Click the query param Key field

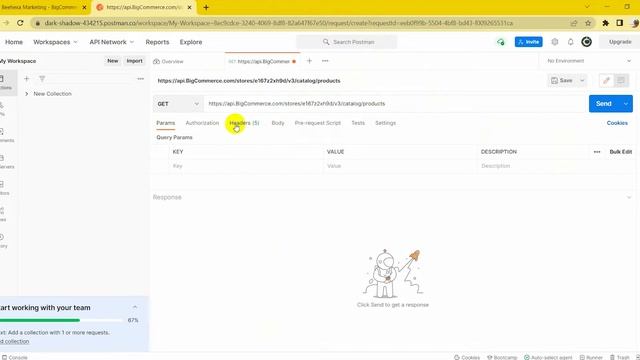246,166
